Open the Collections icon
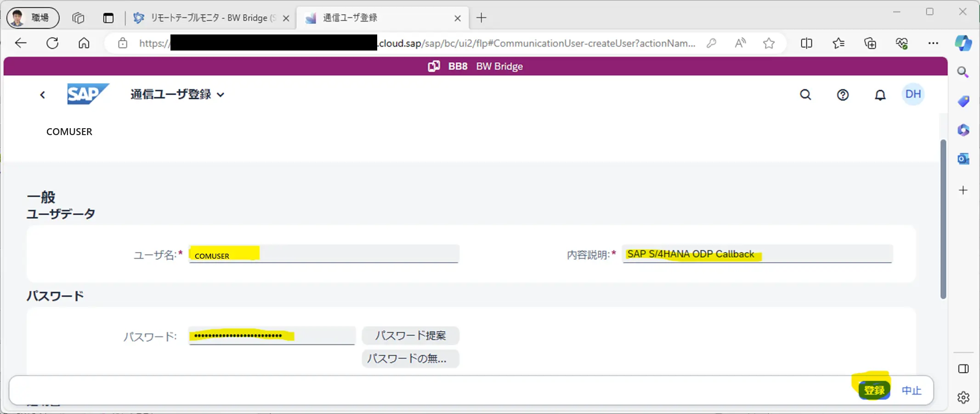 tap(870, 43)
